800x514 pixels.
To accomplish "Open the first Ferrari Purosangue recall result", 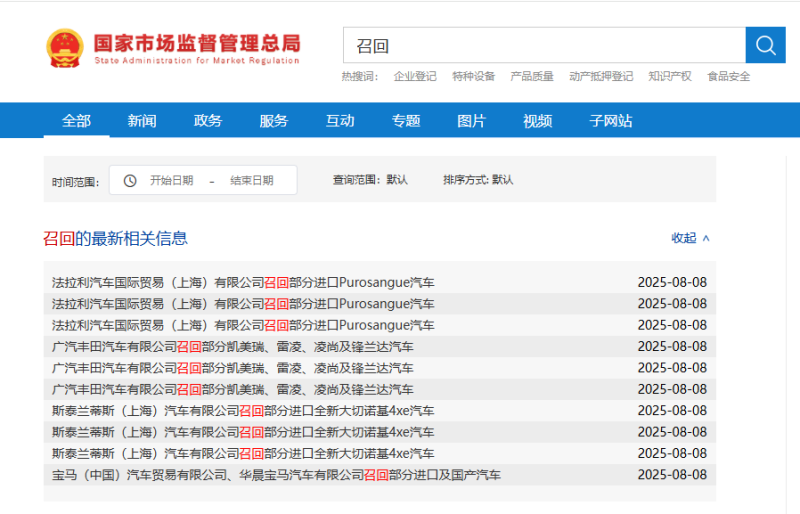I will pyautogui.click(x=243, y=282).
